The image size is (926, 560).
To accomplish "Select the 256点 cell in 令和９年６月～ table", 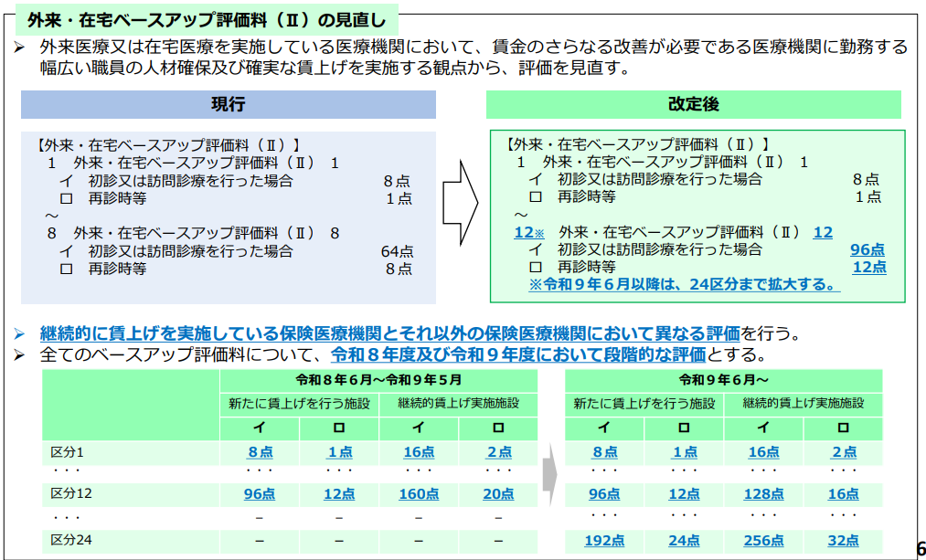I will coord(764,540).
